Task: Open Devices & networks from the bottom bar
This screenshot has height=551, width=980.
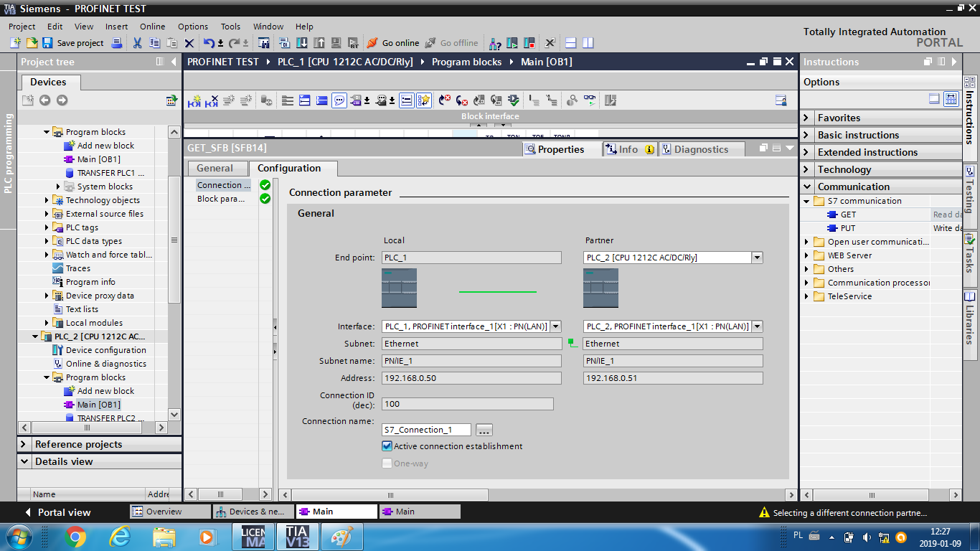Action: point(253,512)
